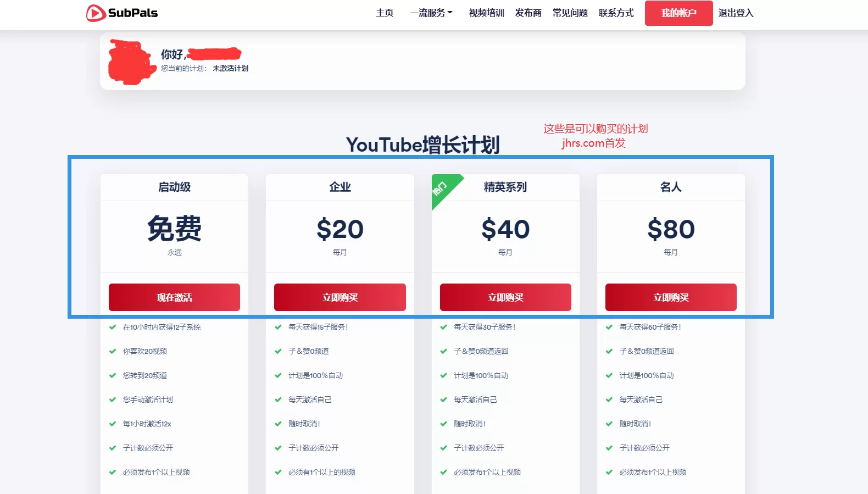Open 联系方式 contact page
This screenshot has width=868, height=494.
[616, 13]
